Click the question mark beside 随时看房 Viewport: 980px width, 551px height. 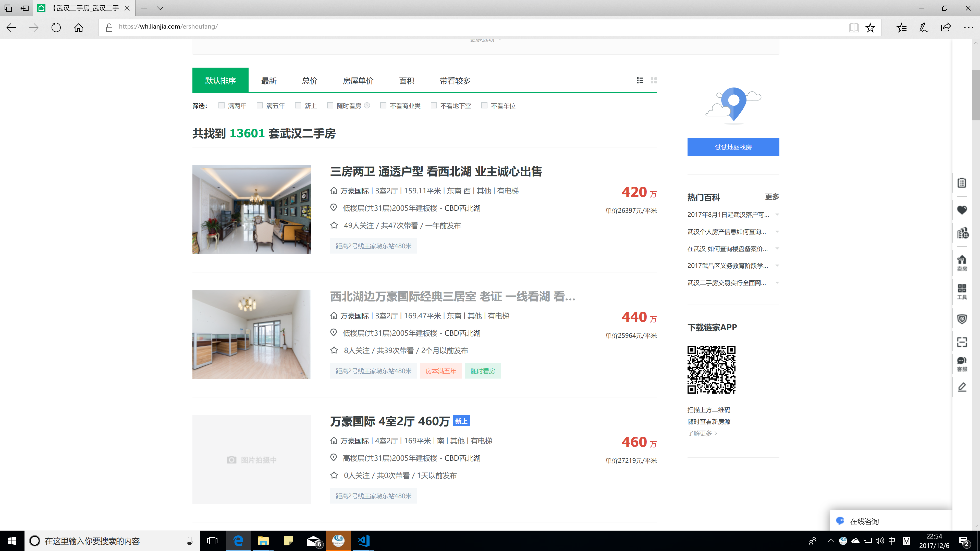tap(367, 106)
